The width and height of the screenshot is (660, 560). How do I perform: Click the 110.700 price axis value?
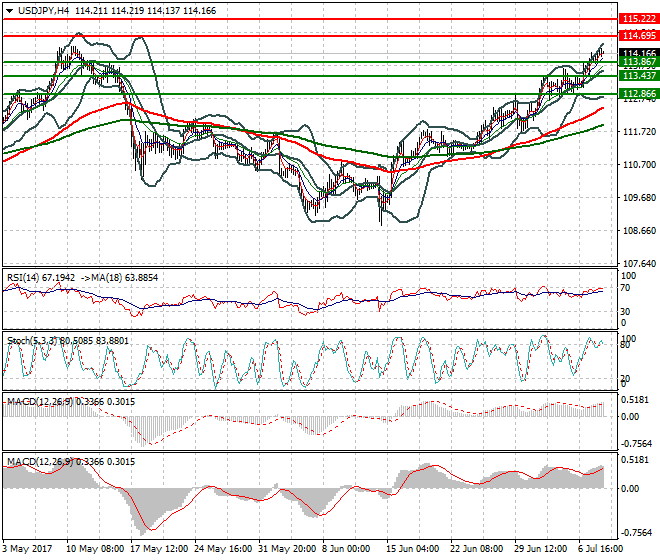[x=639, y=165]
